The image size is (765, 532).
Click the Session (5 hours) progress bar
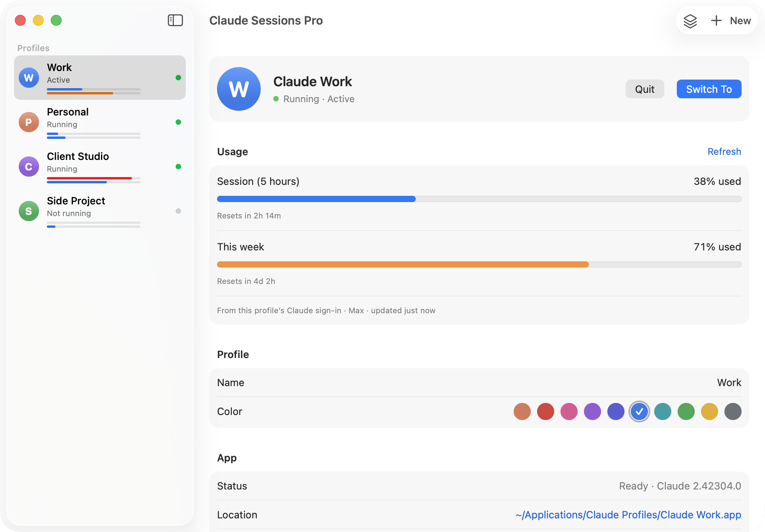tap(479, 199)
